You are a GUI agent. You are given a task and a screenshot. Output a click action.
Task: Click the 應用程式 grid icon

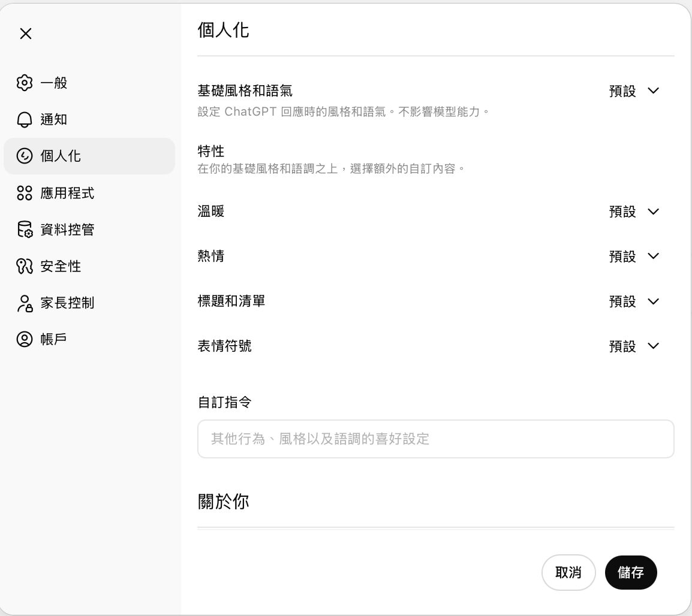25,193
